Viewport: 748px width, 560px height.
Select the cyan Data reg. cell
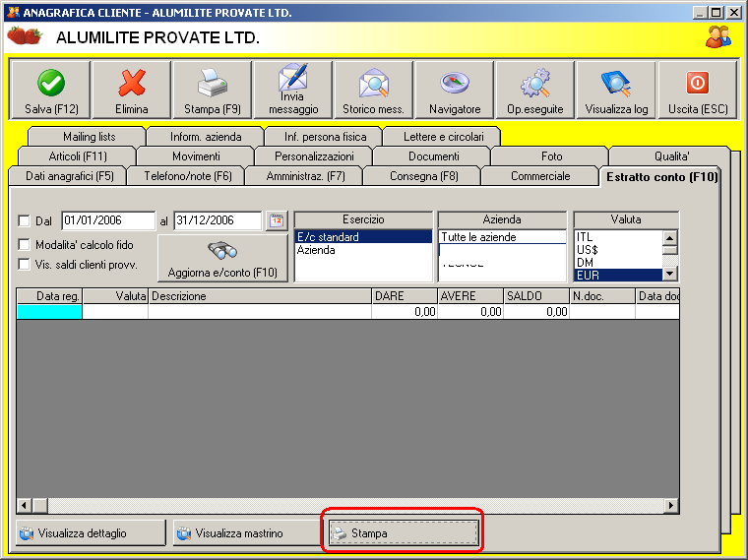point(49,311)
